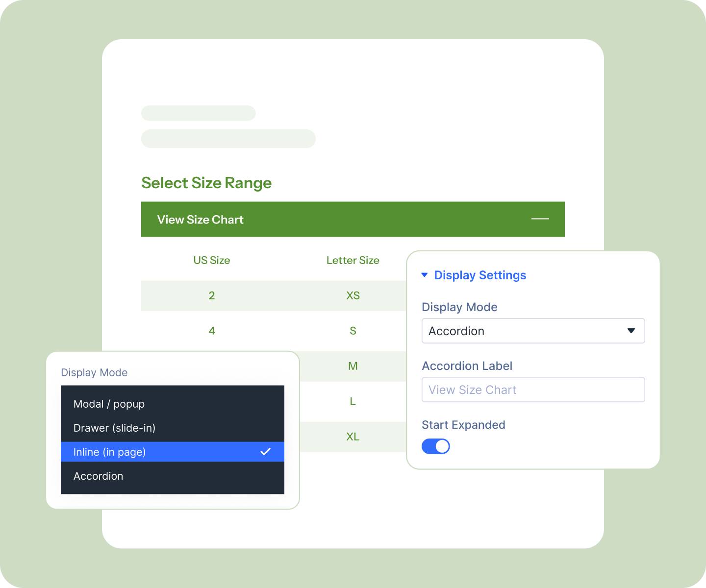Click the Accordion Label field caption
The height and width of the screenshot is (588, 706).
pyautogui.click(x=467, y=366)
